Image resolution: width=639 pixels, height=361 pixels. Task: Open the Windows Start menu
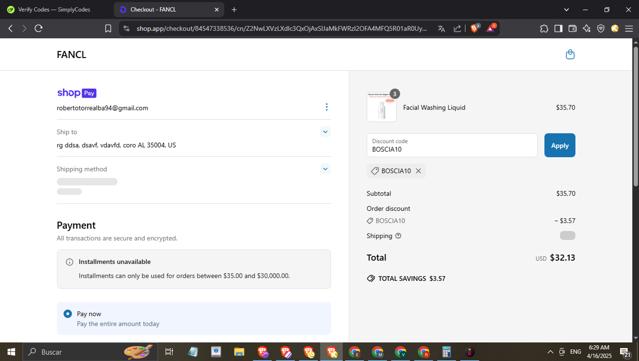[x=11, y=352]
